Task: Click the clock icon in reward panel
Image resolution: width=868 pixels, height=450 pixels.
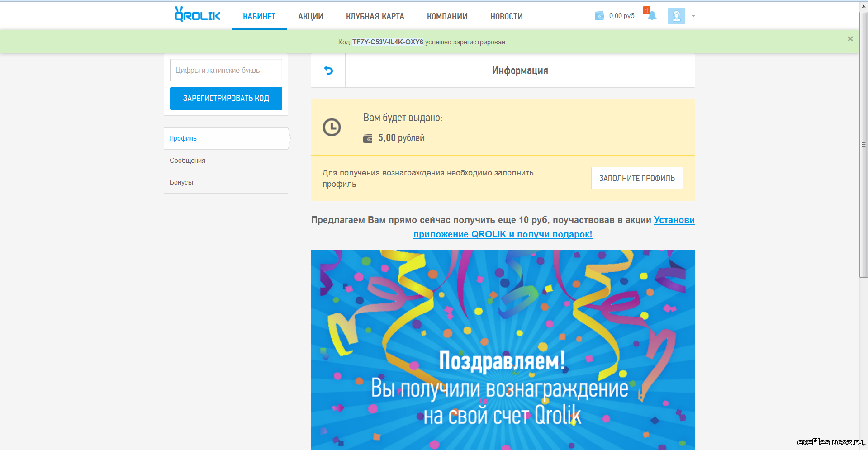Action: pos(332,127)
